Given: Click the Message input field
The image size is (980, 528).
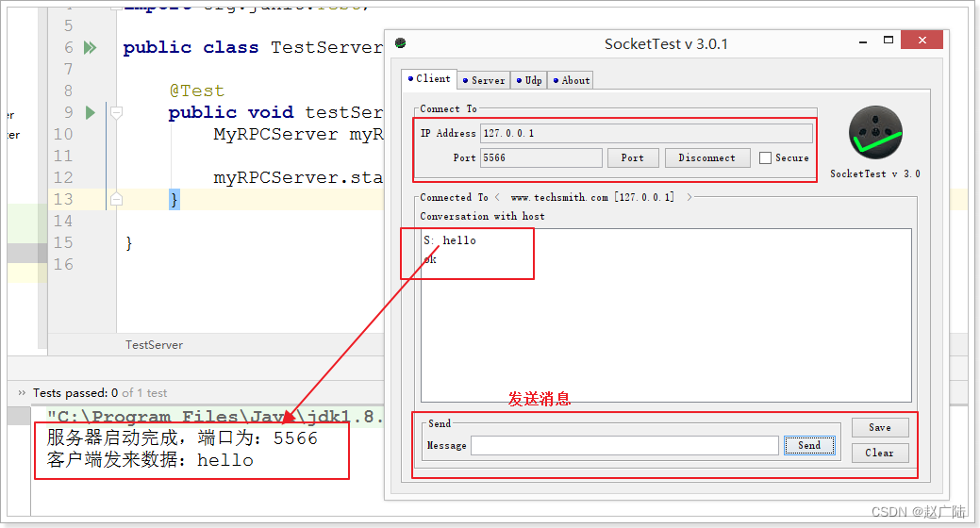Looking at the screenshot, I should [x=624, y=446].
